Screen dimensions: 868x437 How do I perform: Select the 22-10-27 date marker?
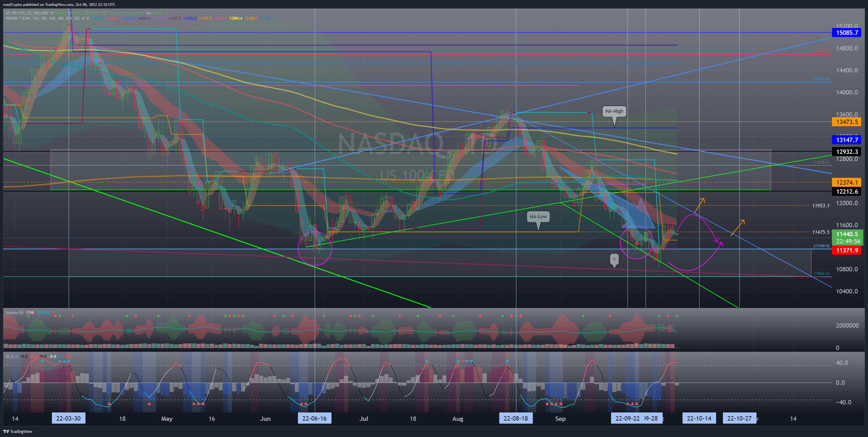point(739,418)
